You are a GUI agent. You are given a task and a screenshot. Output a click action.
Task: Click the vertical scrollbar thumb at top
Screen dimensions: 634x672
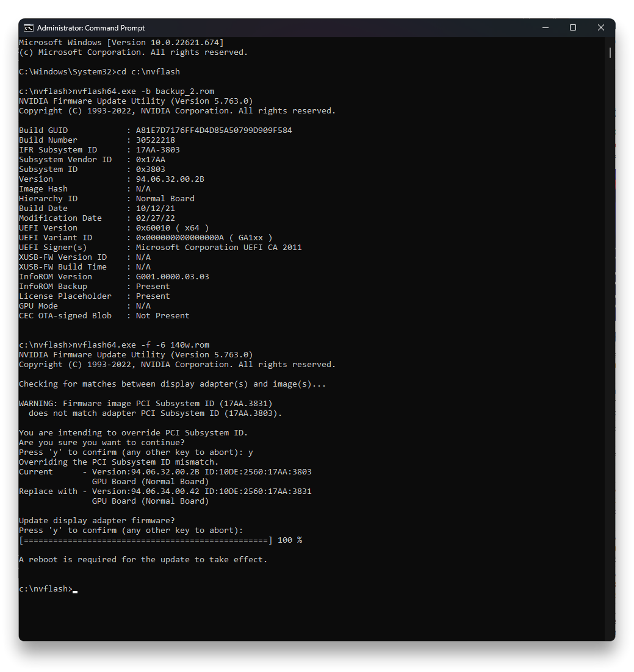[x=610, y=52]
